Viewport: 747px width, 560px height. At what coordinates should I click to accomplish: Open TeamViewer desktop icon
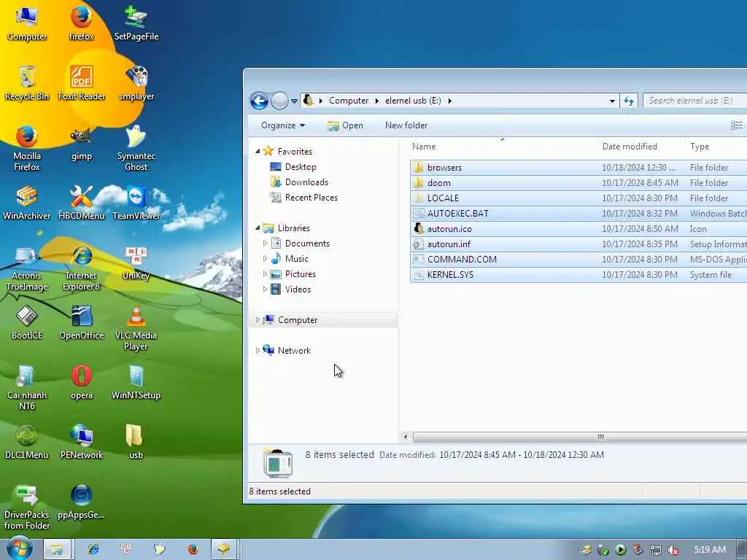(x=136, y=203)
